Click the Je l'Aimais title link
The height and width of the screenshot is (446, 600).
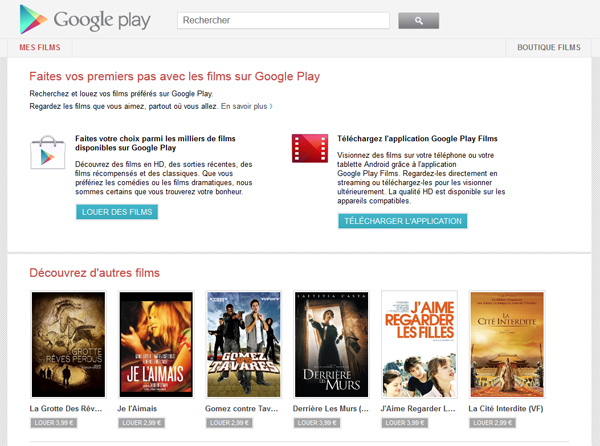[x=137, y=409]
